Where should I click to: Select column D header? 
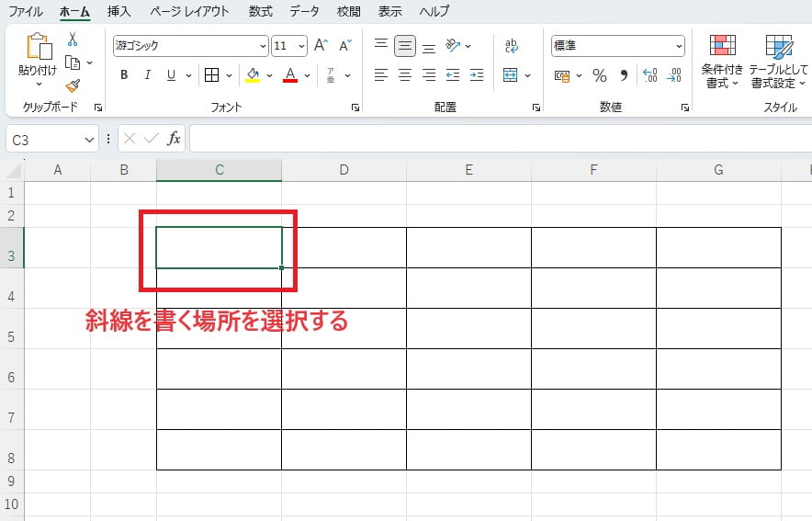tap(344, 170)
